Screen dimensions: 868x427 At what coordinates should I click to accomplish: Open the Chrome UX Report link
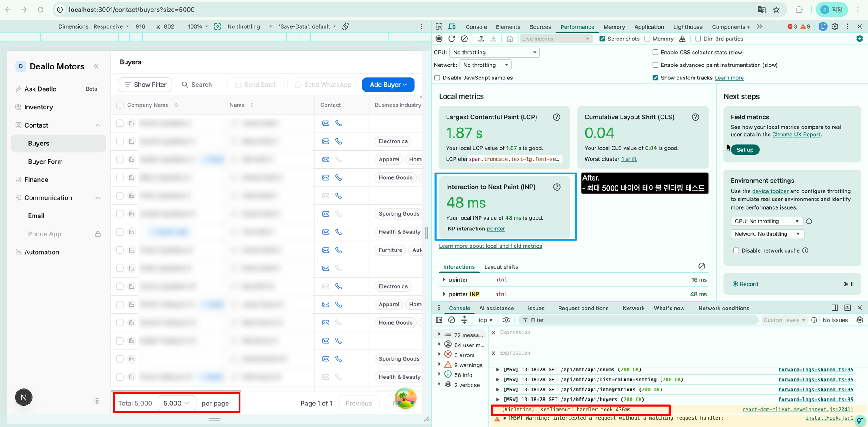[x=796, y=135]
